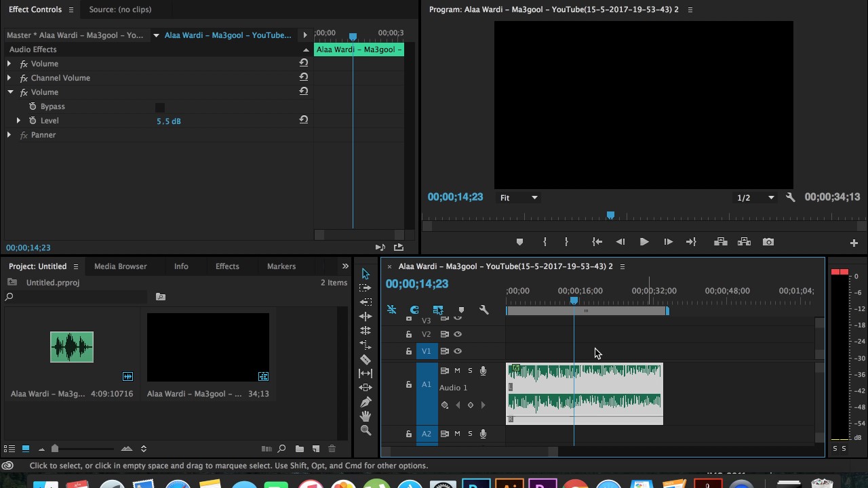Image resolution: width=868 pixels, height=488 pixels.
Task: Open the Project panel sort icons menu
Action: tap(143, 449)
